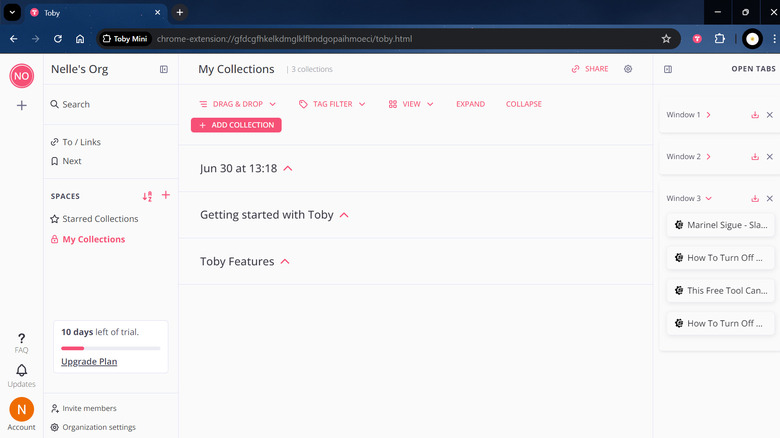This screenshot has height=438, width=780.
Task: Save Window 3 tabs to collection
Action: (755, 199)
